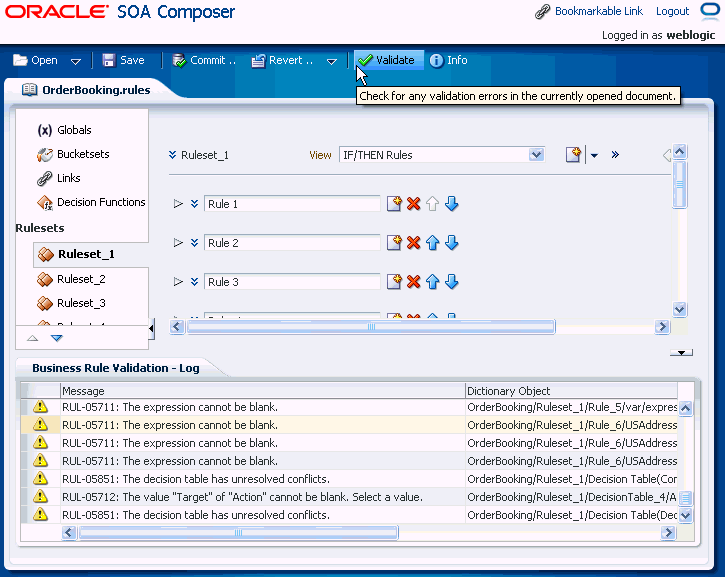725x577 pixels.
Task: Click the blue down arrow under Rulesets
Action: (57, 338)
